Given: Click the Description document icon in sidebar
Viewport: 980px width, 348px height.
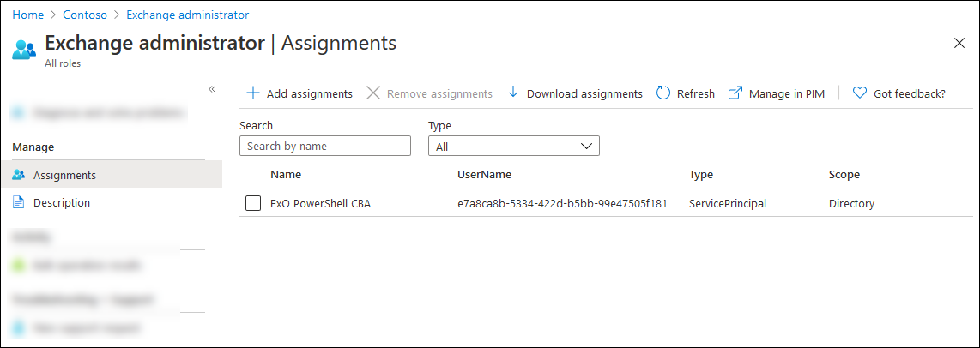Looking at the screenshot, I should point(19,203).
